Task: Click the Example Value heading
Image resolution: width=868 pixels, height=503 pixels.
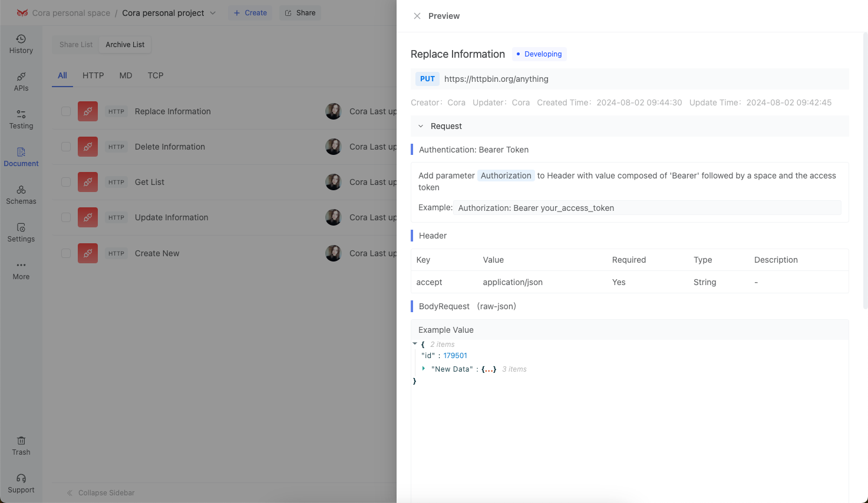Action: coord(446,330)
